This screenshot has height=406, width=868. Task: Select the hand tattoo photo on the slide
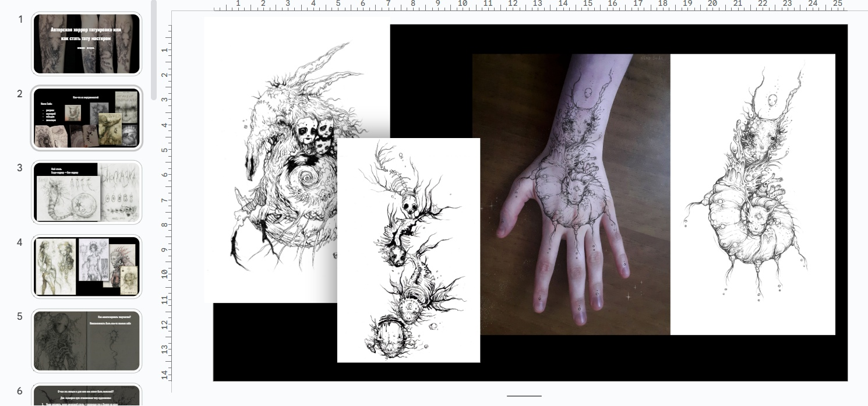[571, 195]
